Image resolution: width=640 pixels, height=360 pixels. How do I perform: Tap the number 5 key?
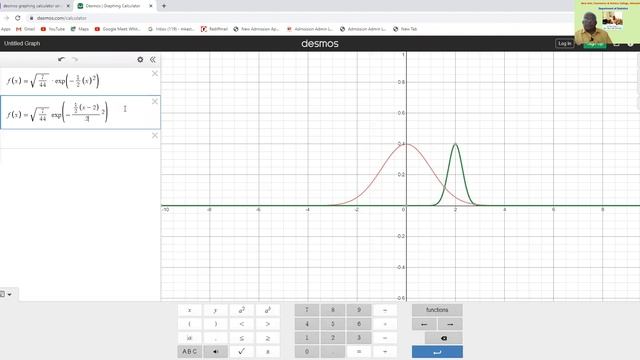(x=333, y=324)
